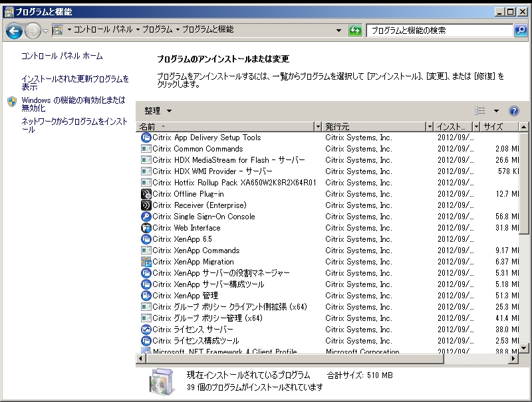Click the プログラムと機能の検索 search field
The image size is (532, 402).
[439, 31]
